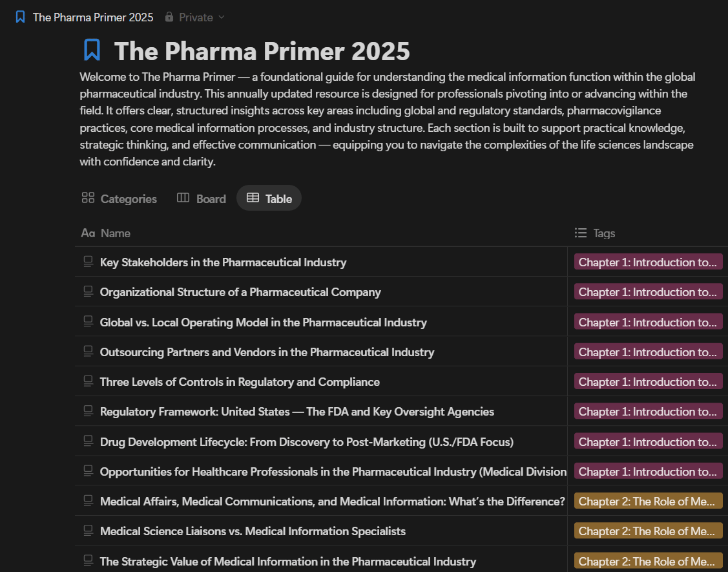Open the Name column header menu

tap(115, 233)
